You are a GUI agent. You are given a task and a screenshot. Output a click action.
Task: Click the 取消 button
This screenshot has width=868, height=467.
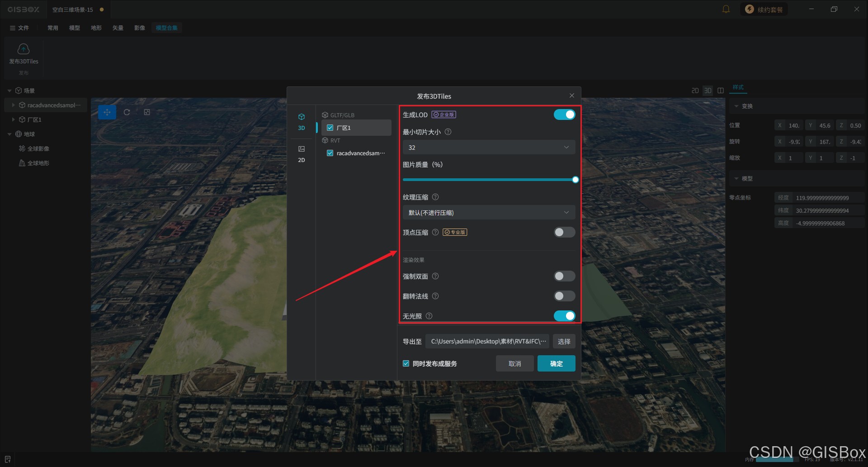coord(515,363)
